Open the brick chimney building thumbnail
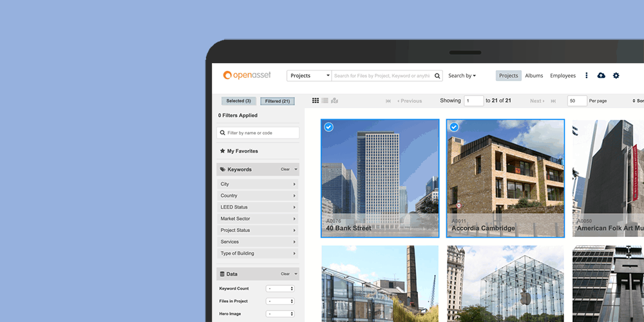 click(380, 284)
